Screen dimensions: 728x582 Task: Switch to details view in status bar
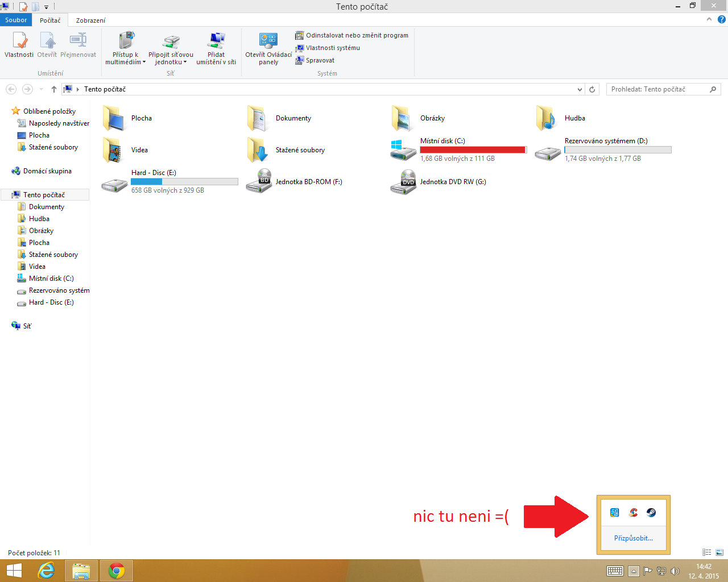[x=706, y=552]
